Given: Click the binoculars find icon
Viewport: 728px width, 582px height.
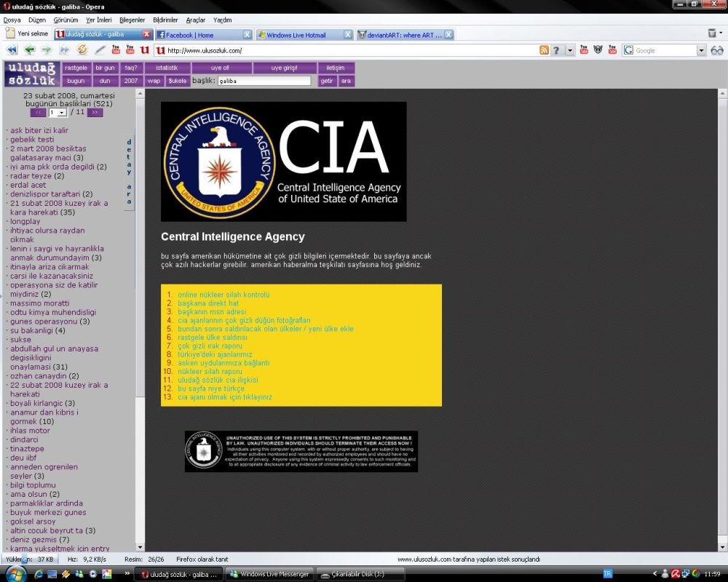Looking at the screenshot, I should [x=717, y=50].
